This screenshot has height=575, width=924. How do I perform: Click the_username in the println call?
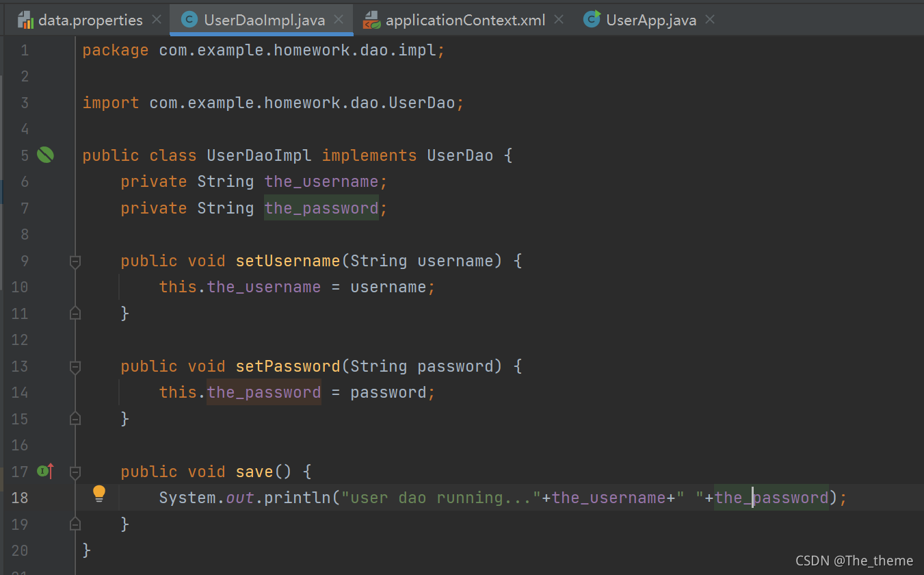click(609, 498)
